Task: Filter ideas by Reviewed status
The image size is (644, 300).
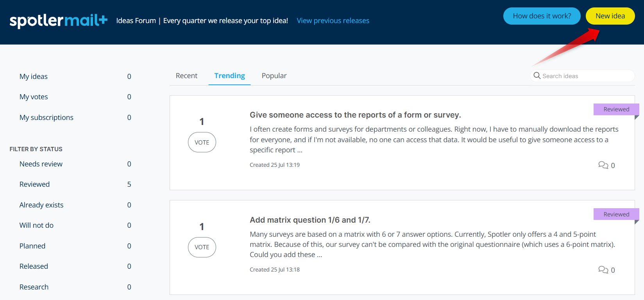Action: [x=34, y=184]
